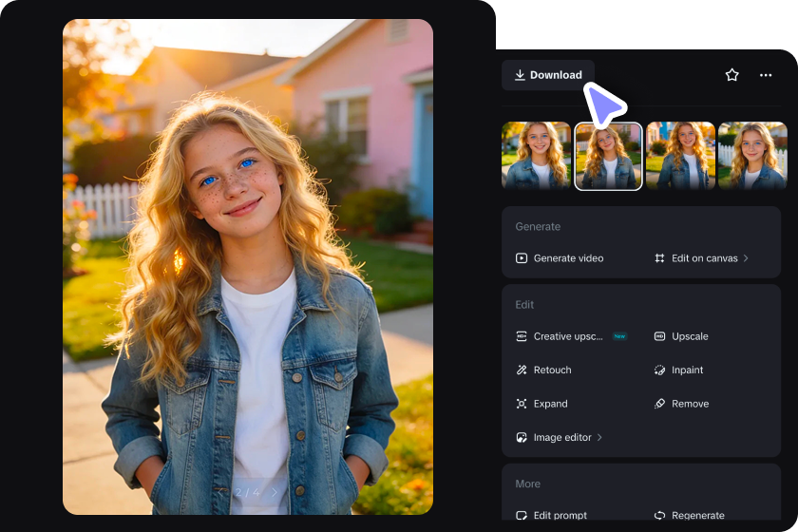Click the Expand frame icon
Screen dimensions: 798x532
click(522, 404)
